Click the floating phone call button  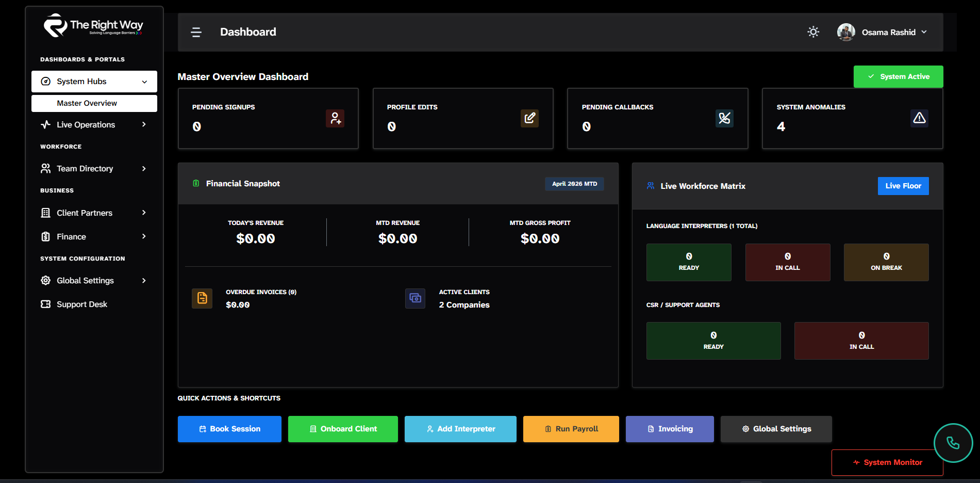click(x=953, y=443)
